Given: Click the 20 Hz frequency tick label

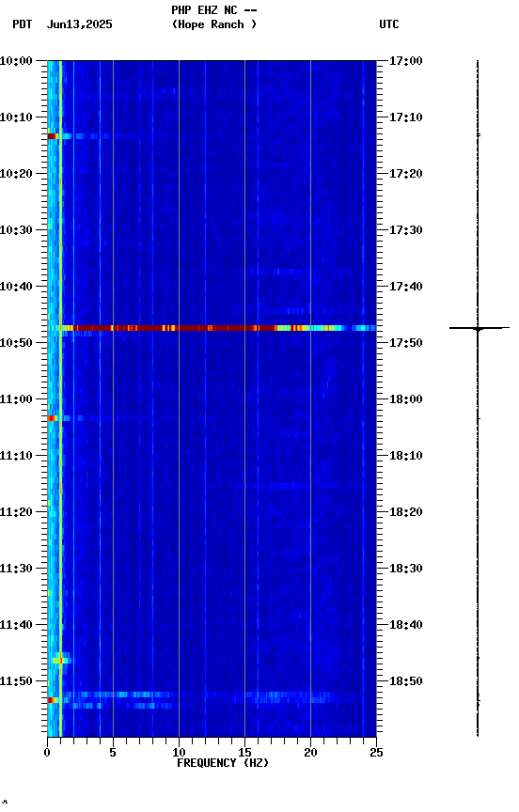Looking at the screenshot, I should (x=310, y=753).
